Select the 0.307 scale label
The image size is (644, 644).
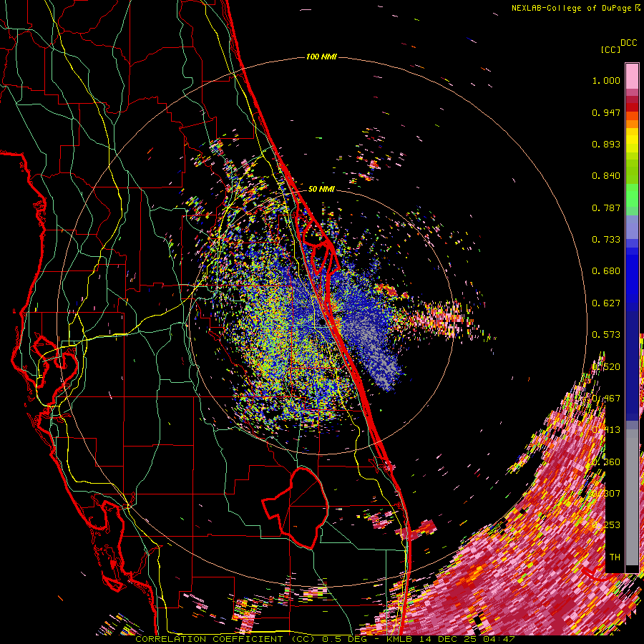point(606,494)
